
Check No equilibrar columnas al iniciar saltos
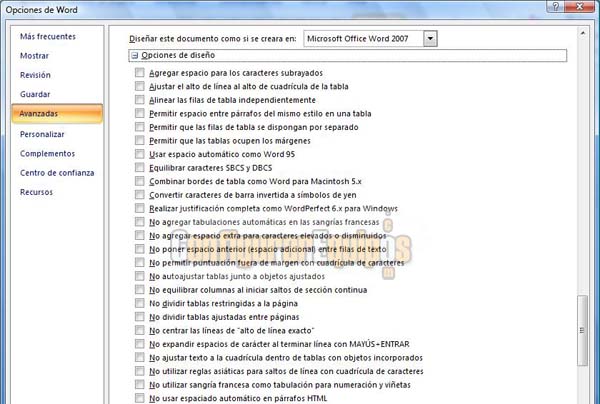click(x=140, y=290)
